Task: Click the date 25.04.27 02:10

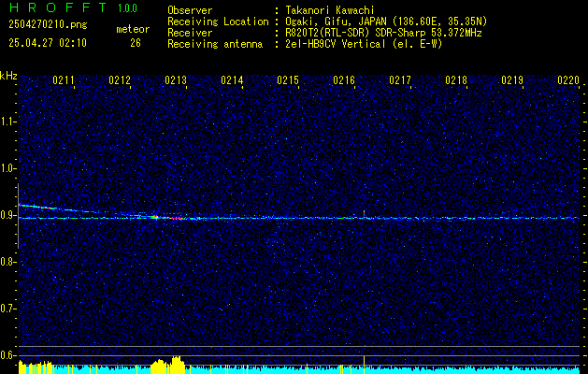Action: (x=48, y=43)
